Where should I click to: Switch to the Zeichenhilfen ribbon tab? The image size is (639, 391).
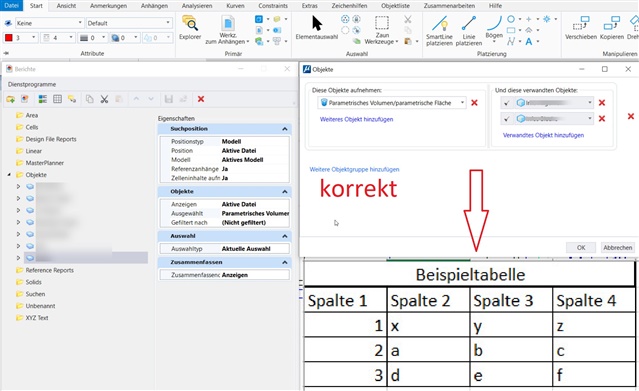pos(349,6)
